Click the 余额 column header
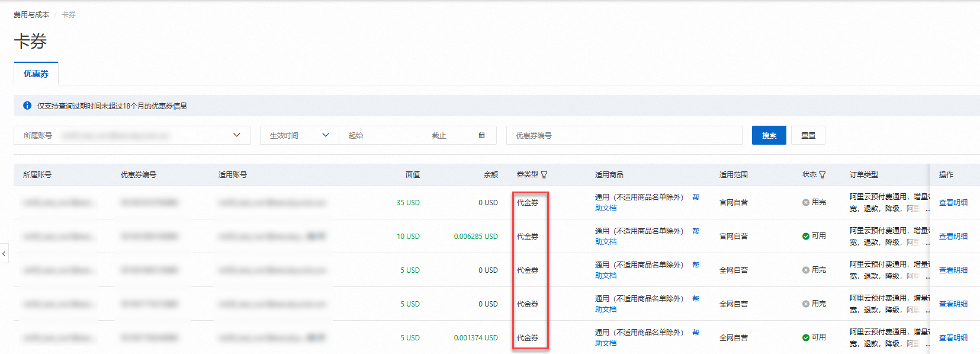 (x=491, y=174)
